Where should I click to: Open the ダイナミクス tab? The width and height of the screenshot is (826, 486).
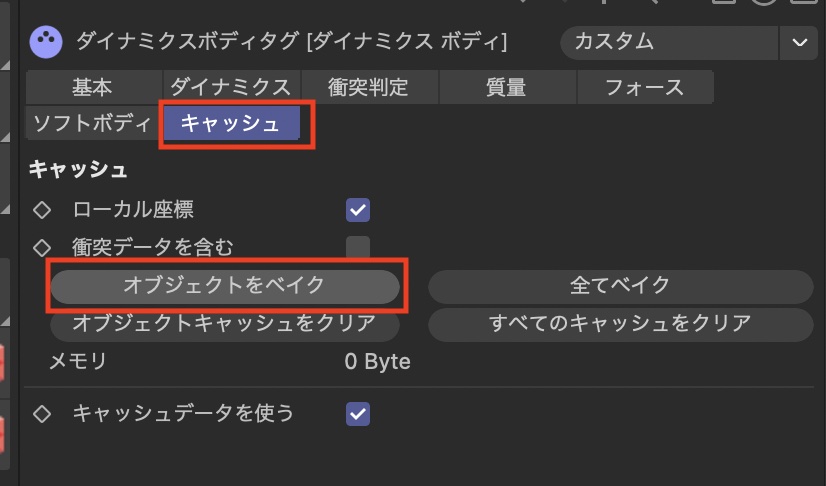coord(230,87)
